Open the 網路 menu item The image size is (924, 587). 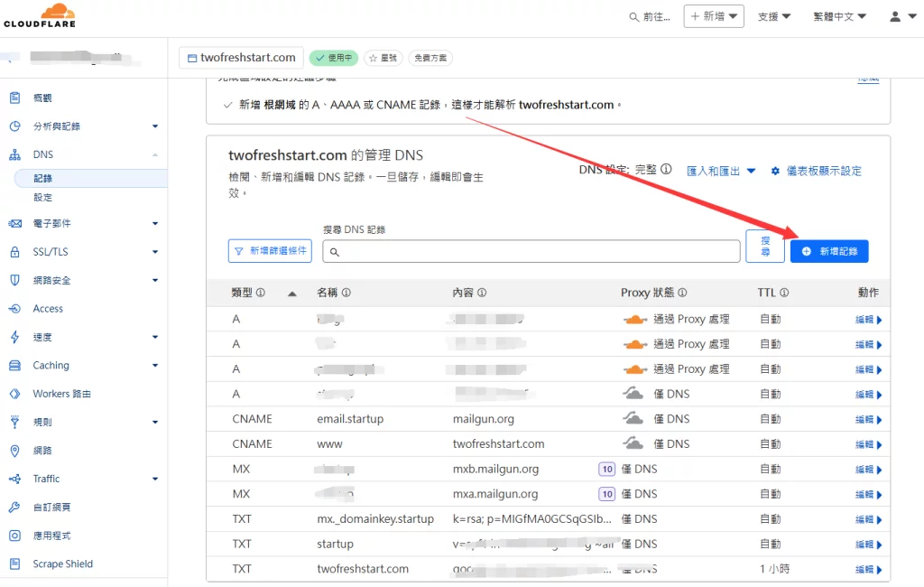tap(42, 450)
